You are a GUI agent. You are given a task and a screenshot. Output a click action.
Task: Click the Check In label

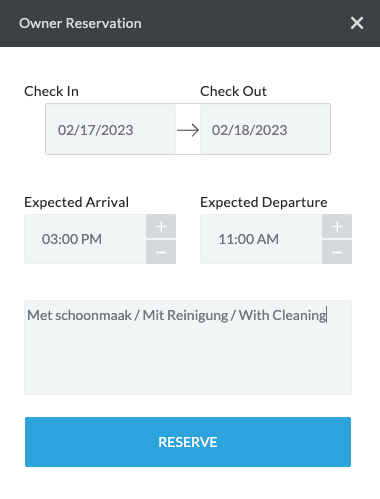[51, 91]
